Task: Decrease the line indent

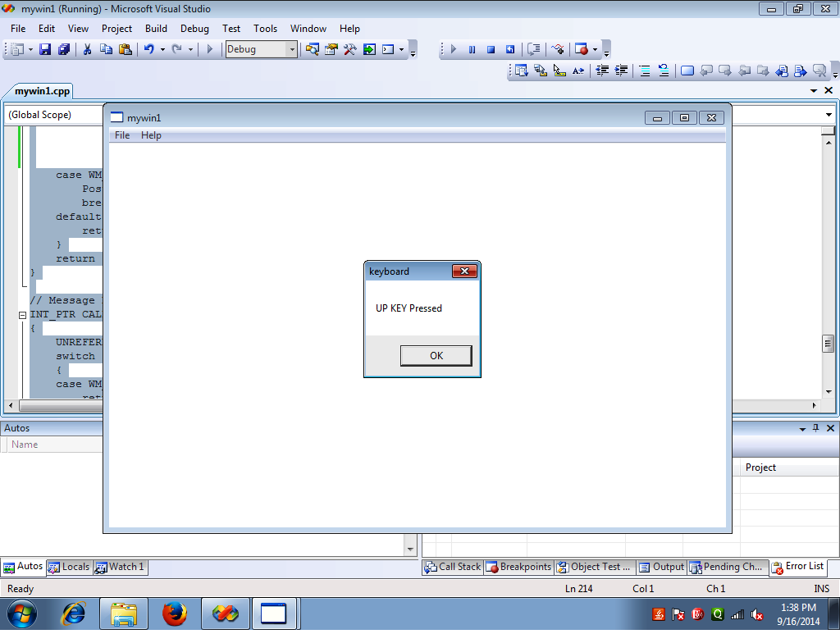Action: coord(600,71)
